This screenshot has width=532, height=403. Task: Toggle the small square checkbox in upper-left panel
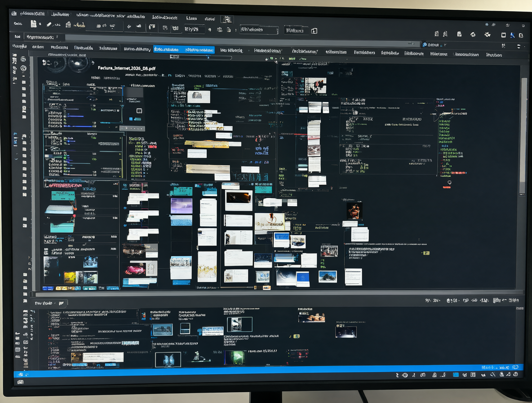click(x=139, y=111)
